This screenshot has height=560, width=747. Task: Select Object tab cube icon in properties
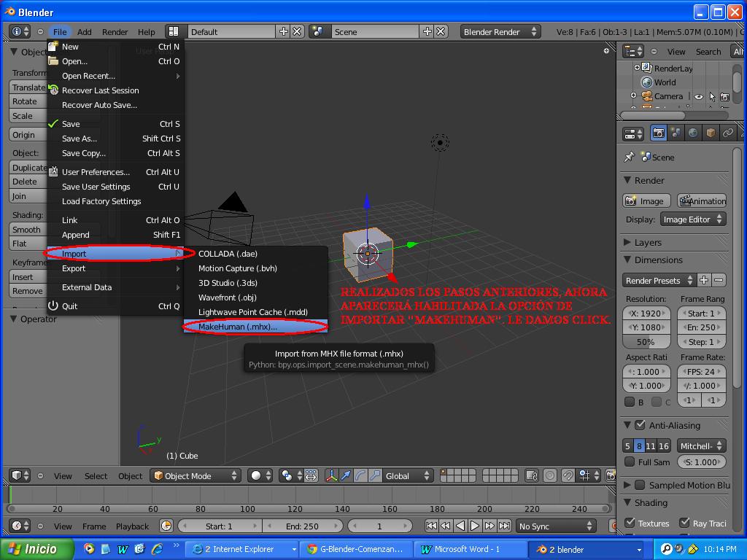[x=711, y=133]
